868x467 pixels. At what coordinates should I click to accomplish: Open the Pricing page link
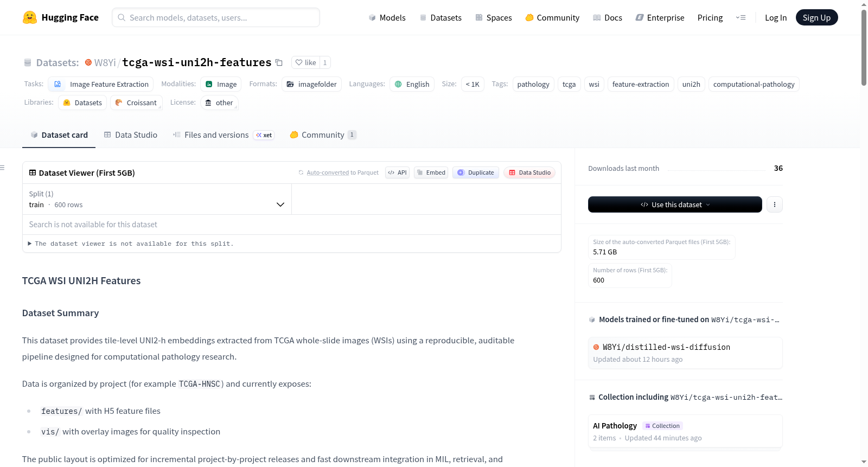(710, 17)
